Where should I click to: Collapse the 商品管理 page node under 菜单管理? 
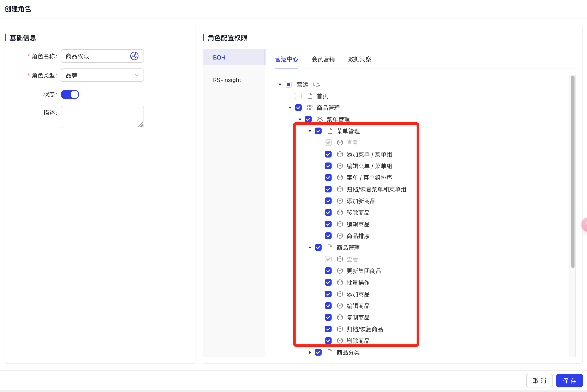tap(310, 248)
